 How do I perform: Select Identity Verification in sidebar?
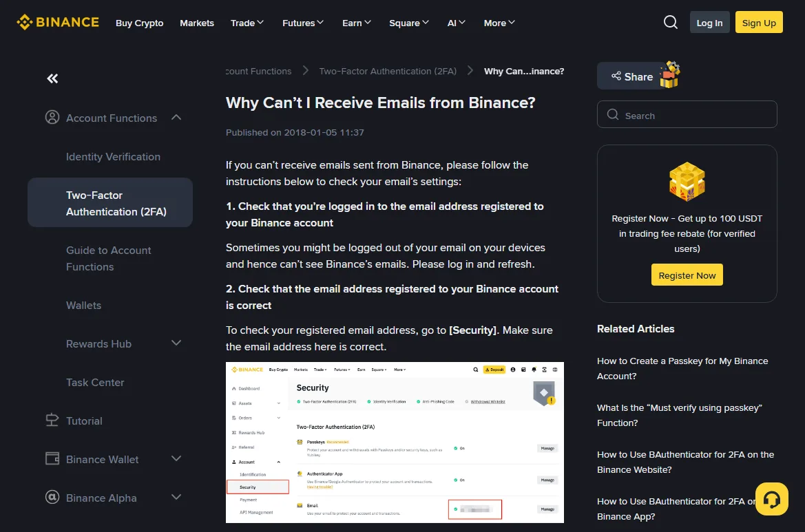pyautogui.click(x=113, y=156)
